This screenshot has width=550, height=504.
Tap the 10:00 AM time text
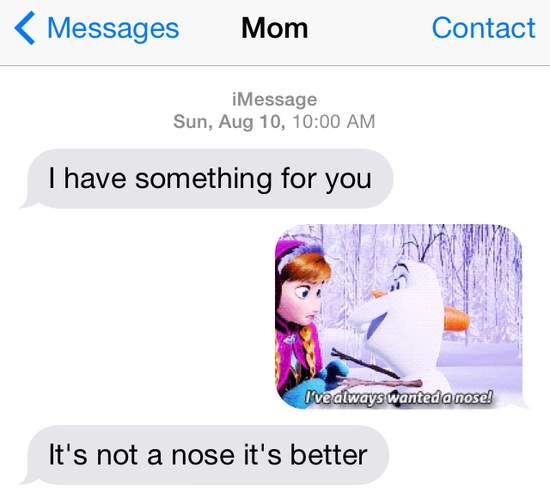coord(333,122)
